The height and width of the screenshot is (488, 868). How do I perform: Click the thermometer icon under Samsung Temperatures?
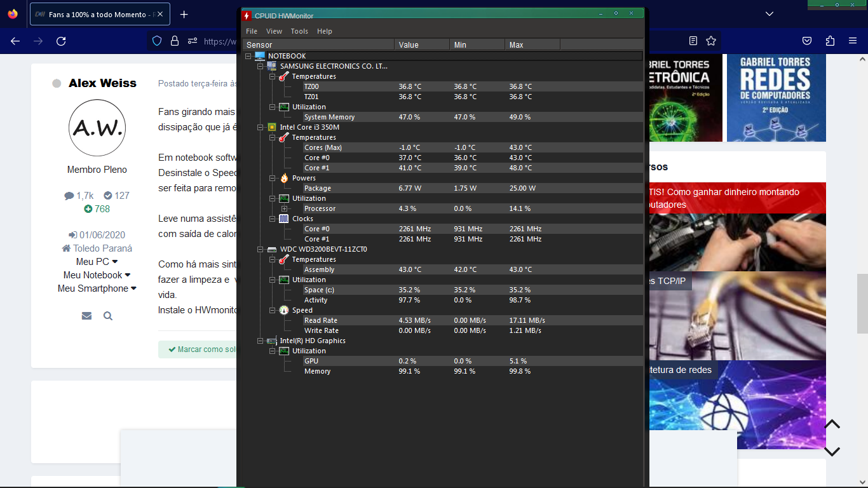(283, 76)
